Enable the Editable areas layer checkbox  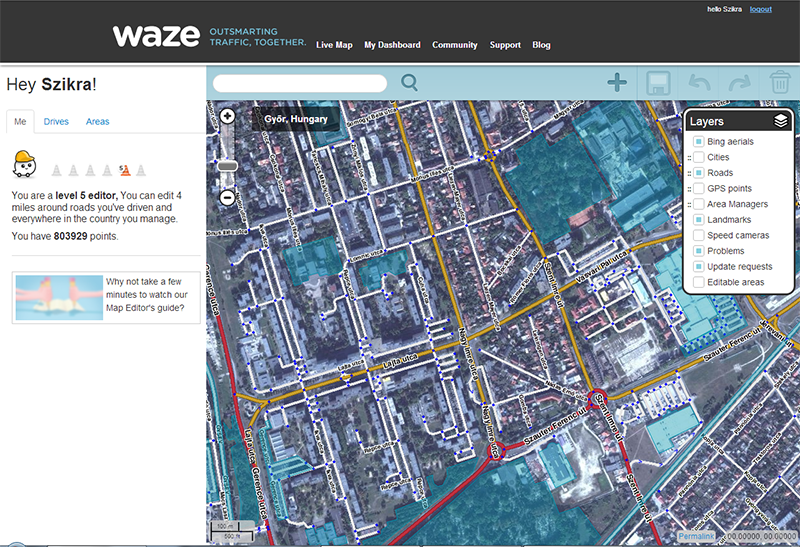[698, 282]
